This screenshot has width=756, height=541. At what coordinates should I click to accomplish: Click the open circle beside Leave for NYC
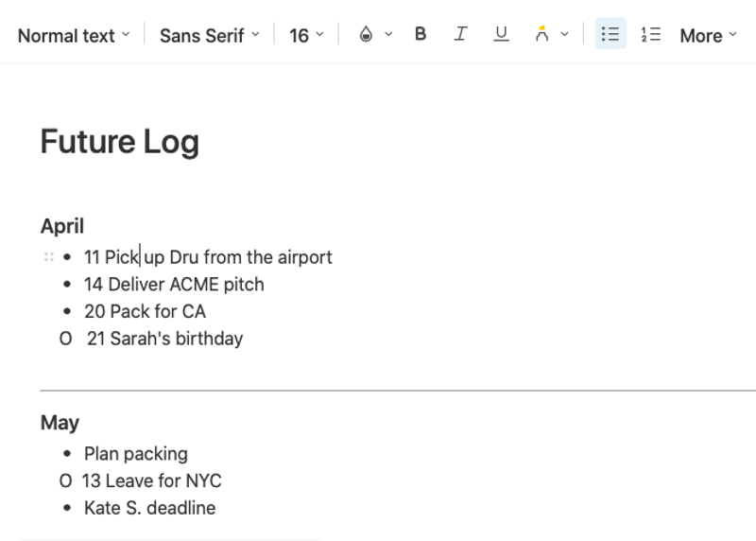65,481
